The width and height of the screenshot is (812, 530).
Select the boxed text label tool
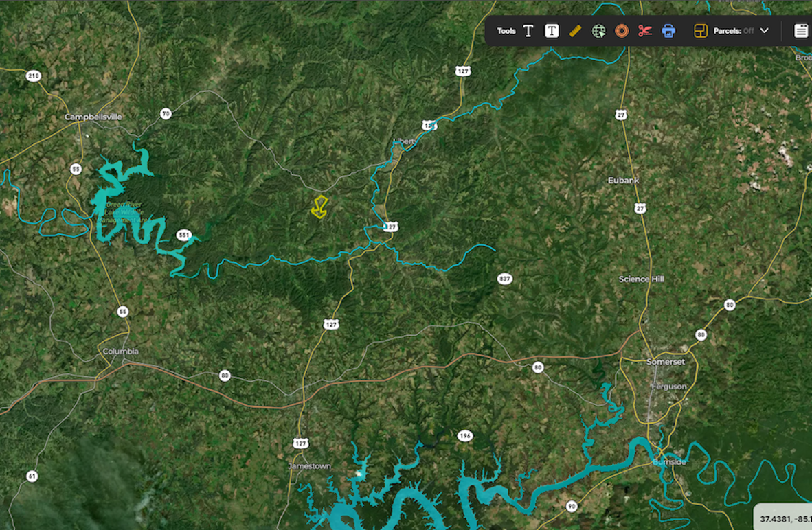(552, 31)
